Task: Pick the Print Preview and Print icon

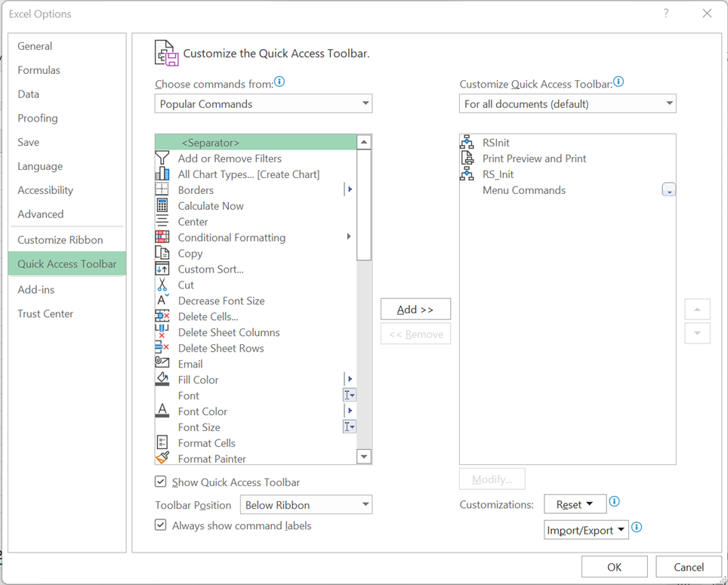Action: tap(467, 159)
